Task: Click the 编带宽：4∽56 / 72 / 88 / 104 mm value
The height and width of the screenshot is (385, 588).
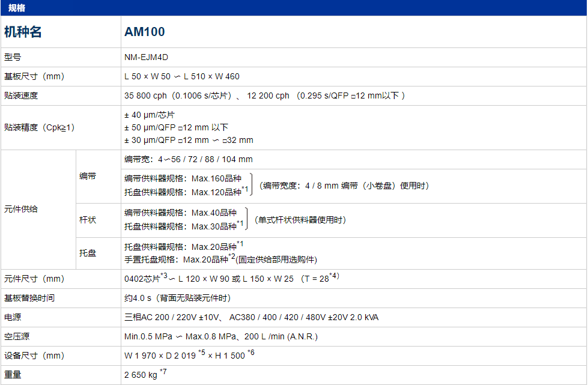Action: click(188, 159)
